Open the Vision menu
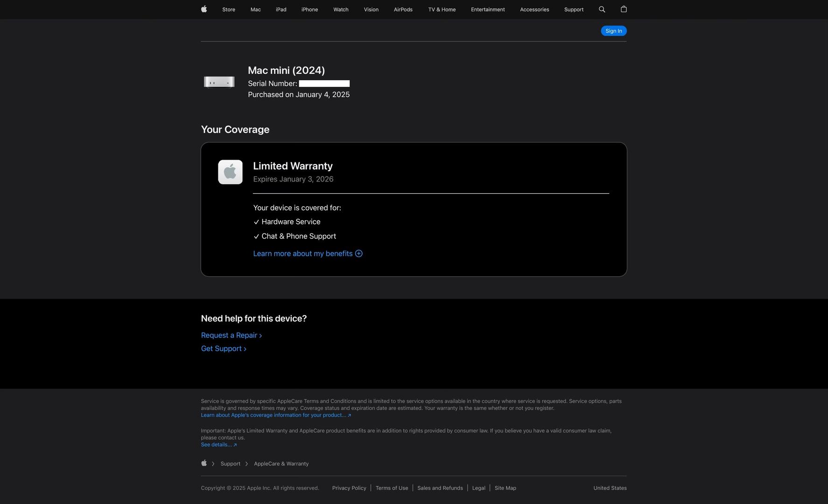 click(x=371, y=9)
